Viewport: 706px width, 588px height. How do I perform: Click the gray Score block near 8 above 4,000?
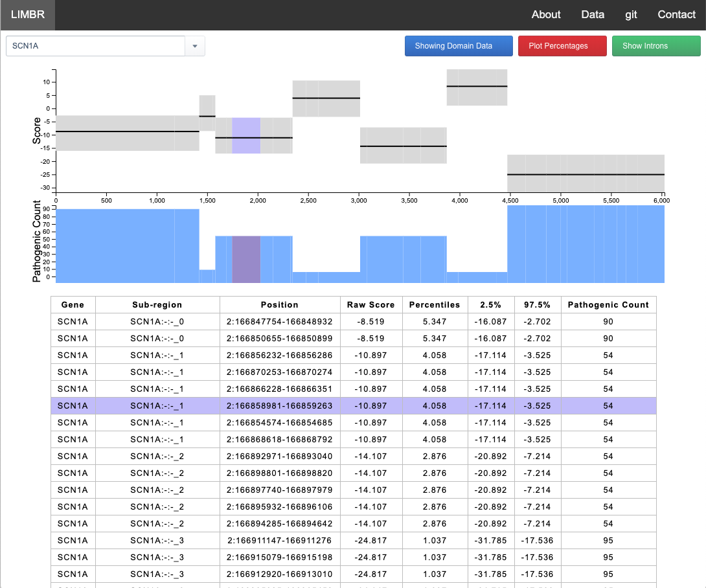pyautogui.click(x=477, y=87)
